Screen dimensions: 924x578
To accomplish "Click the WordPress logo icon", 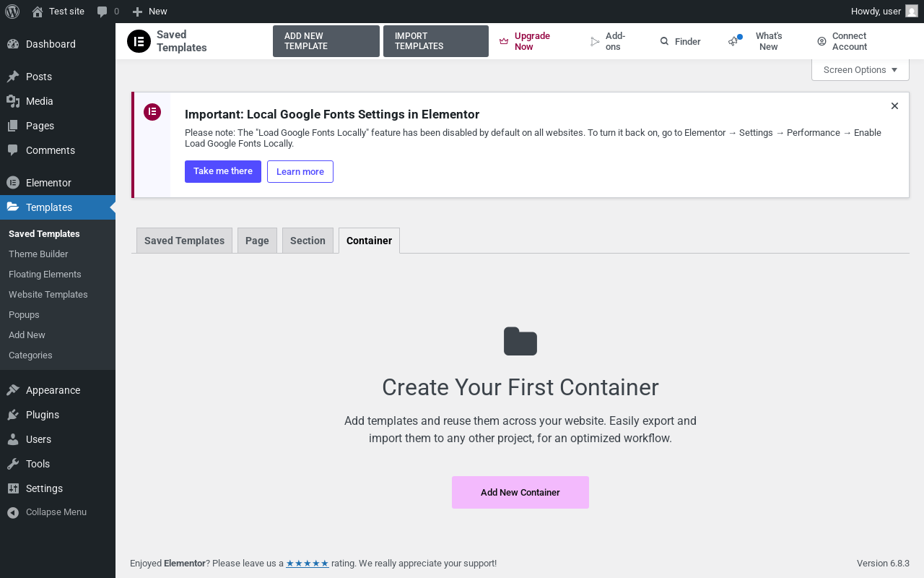I will [12, 12].
